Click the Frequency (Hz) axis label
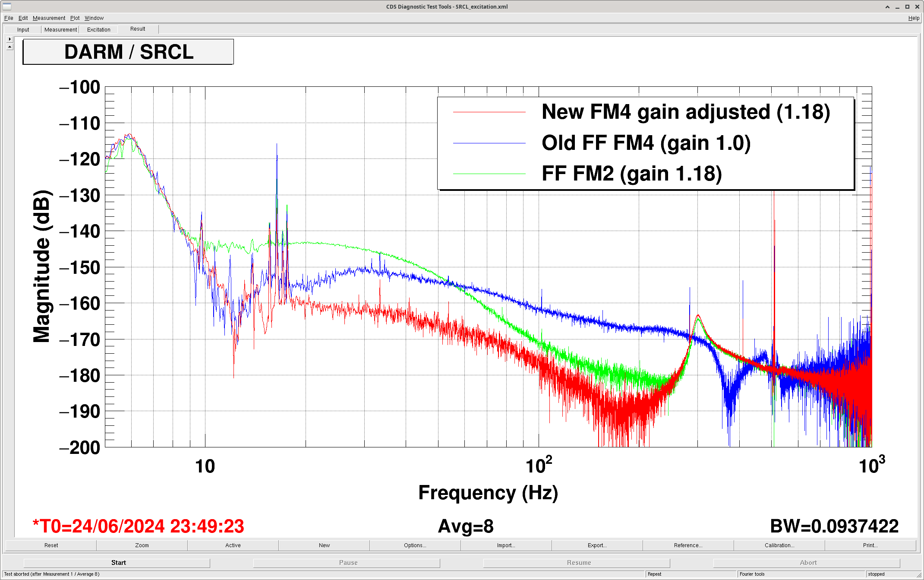 point(488,493)
